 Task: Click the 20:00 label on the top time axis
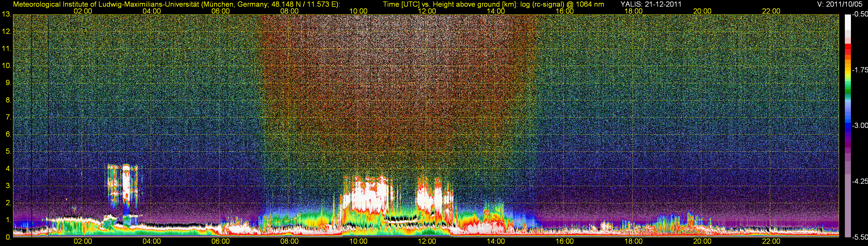(x=702, y=11)
